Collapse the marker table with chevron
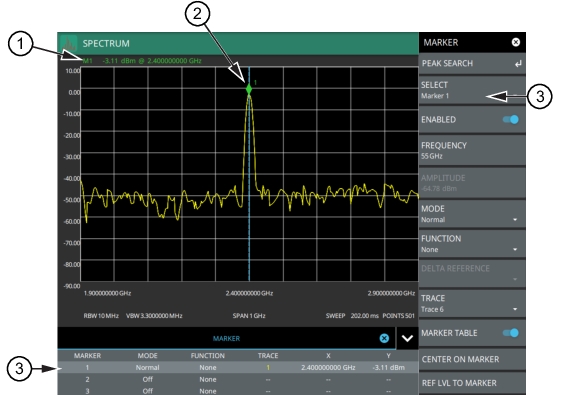The image size is (568, 395). pos(408,338)
